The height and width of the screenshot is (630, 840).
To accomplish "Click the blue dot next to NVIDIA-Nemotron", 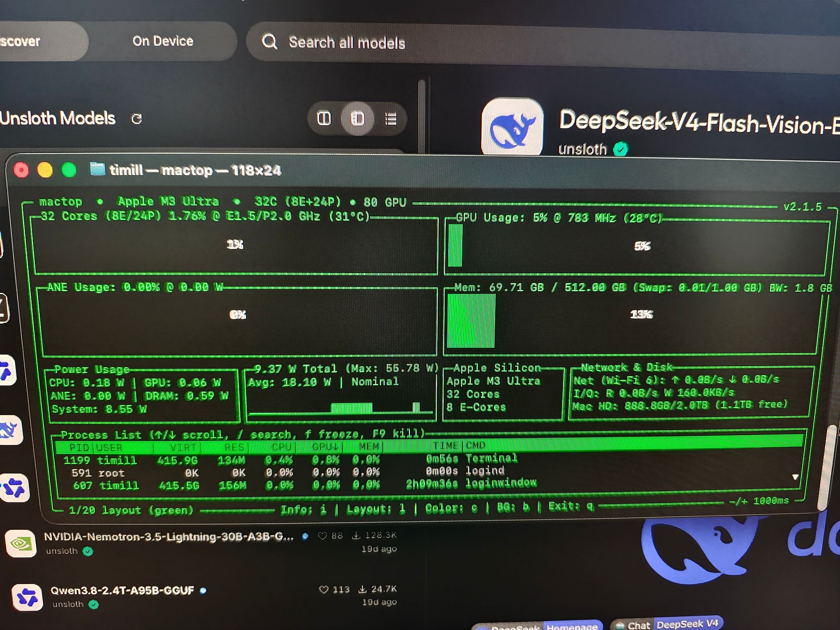I will coord(305,536).
